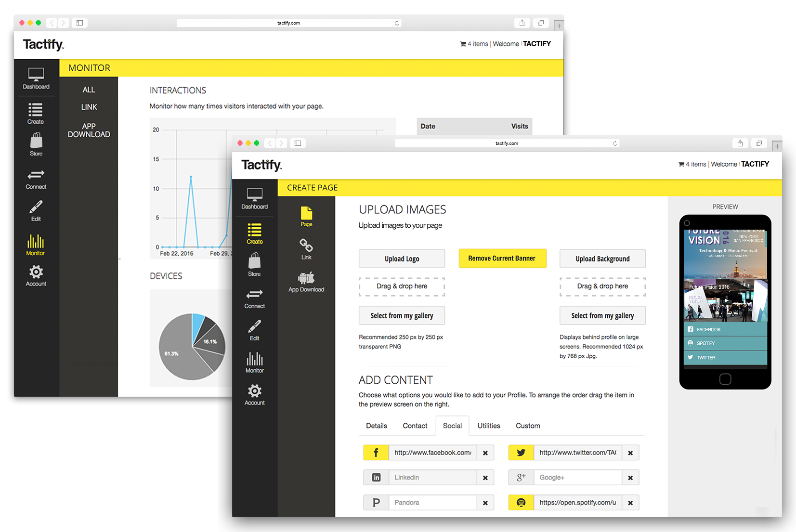Click the Spotify URL input field
Viewport: 796px width, 532px height.
(578, 503)
